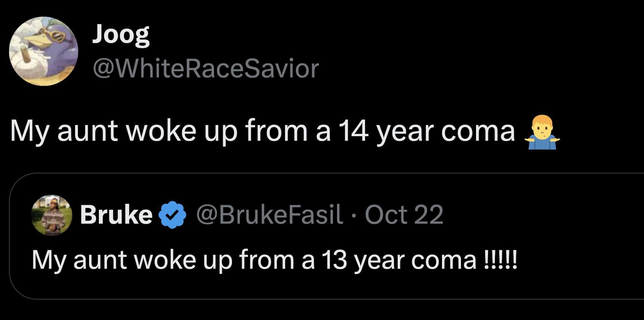Click the shrugging person emoji

[x=542, y=132]
